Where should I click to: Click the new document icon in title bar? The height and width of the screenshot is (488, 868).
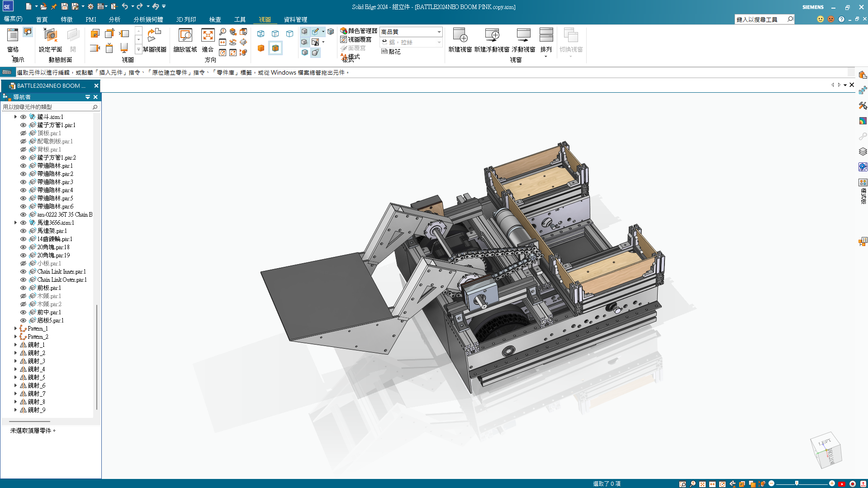[28, 7]
